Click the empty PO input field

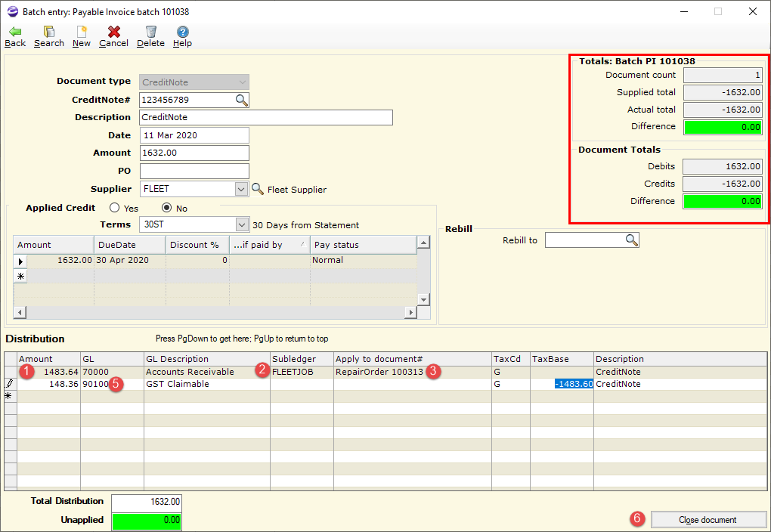(194, 171)
